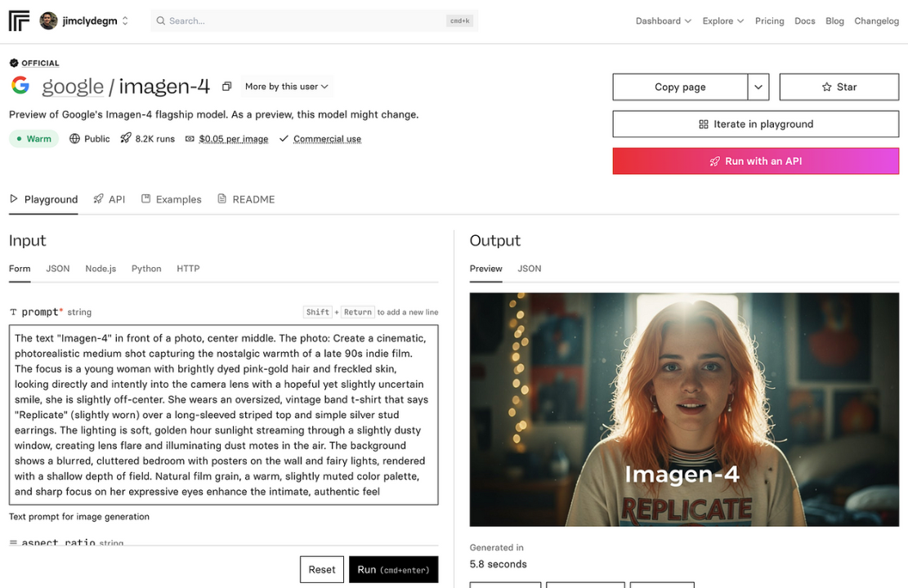This screenshot has width=908, height=588.
Task: Select the Python input tab
Action: [146, 269]
